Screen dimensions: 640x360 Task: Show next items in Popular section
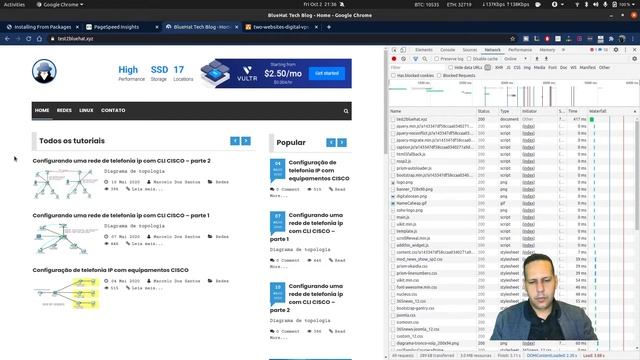[342, 142]
